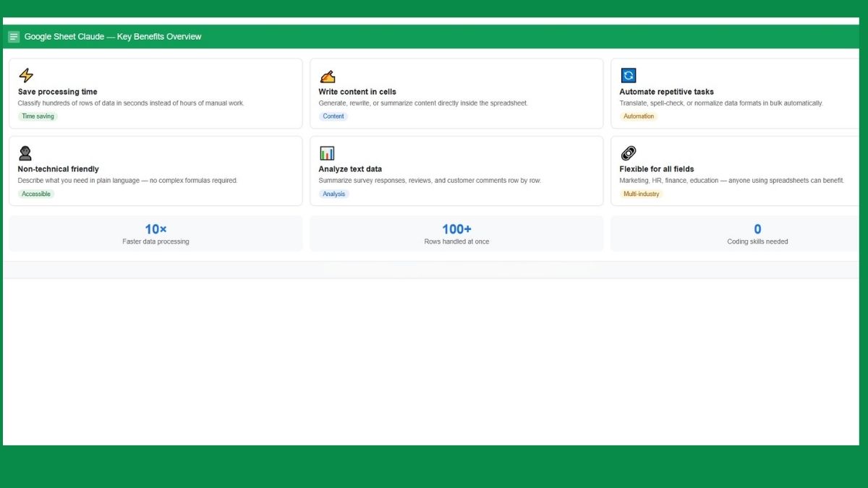868x488 pixels.
Task: Click the Content tag
Action: (x=333, y=116)
